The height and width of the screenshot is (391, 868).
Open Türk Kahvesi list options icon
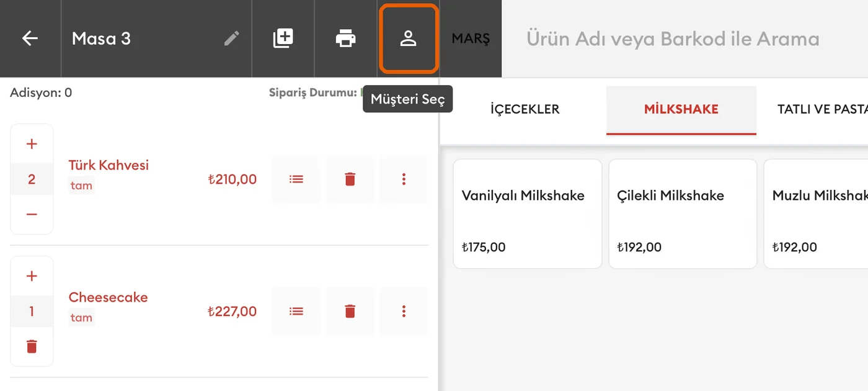[x=296, y=179]
